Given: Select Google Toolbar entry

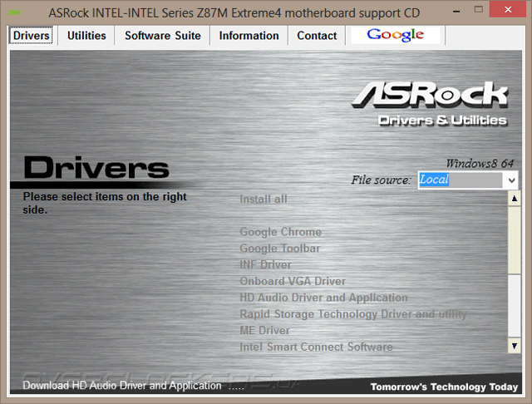Looking at the screenshot, I should pos(279,249).
